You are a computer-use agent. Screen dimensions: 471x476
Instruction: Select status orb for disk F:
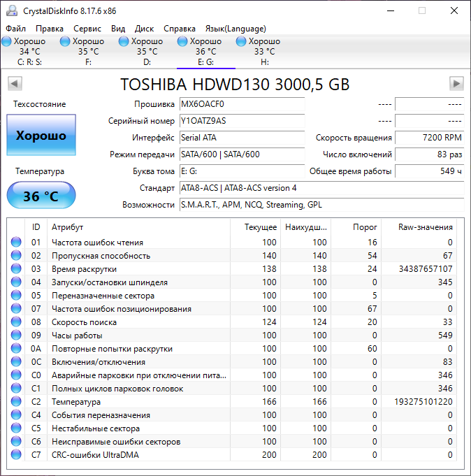point(65,41)
